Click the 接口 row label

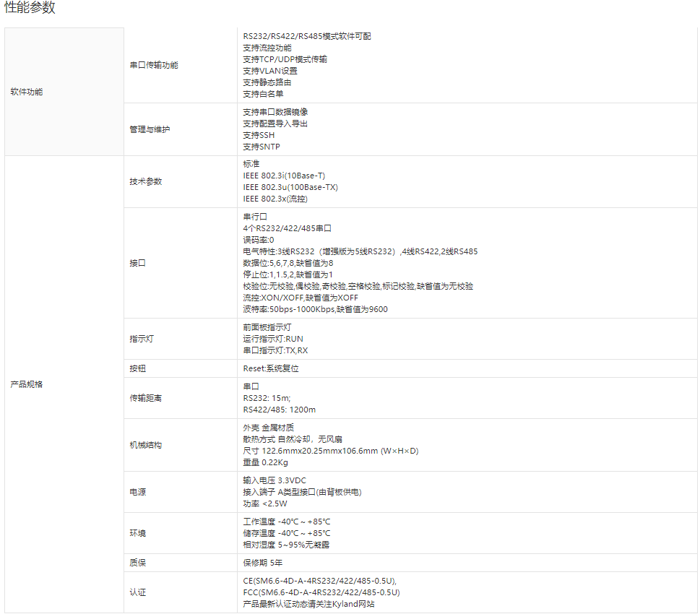[137, 263]
